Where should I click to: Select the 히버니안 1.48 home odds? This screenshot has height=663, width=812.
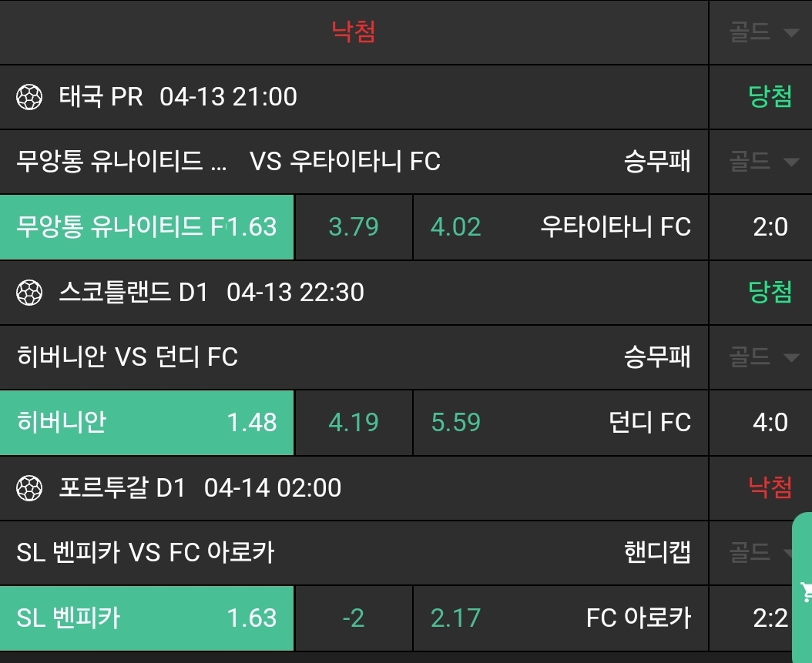point(146,423)
